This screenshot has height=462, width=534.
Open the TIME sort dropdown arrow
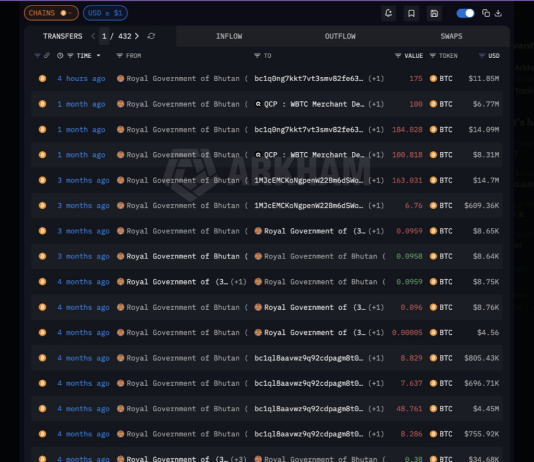(98, 55)
